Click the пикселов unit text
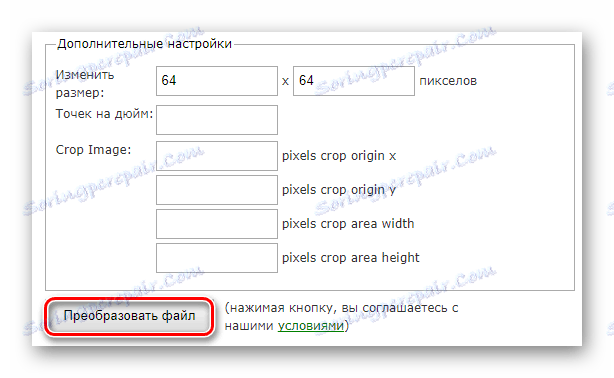 tap(448, 81)
